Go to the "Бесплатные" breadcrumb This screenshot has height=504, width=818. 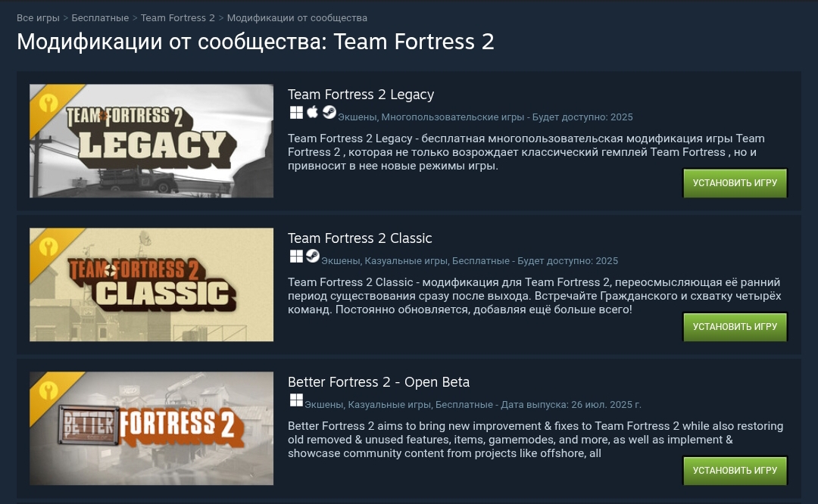tap(100, 17)
